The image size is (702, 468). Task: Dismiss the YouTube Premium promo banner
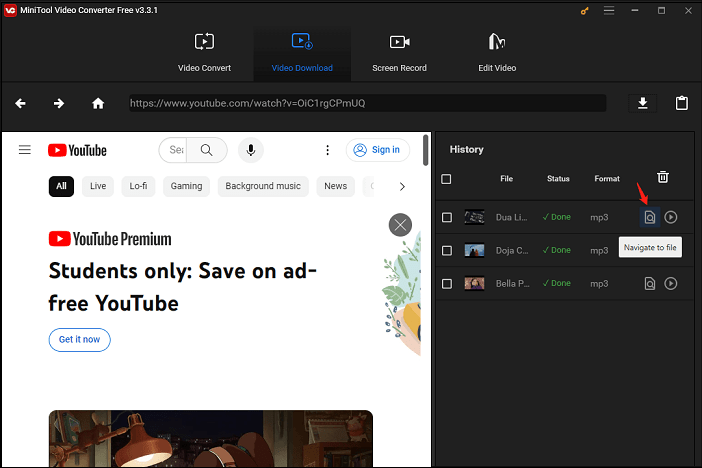[400, 225]
